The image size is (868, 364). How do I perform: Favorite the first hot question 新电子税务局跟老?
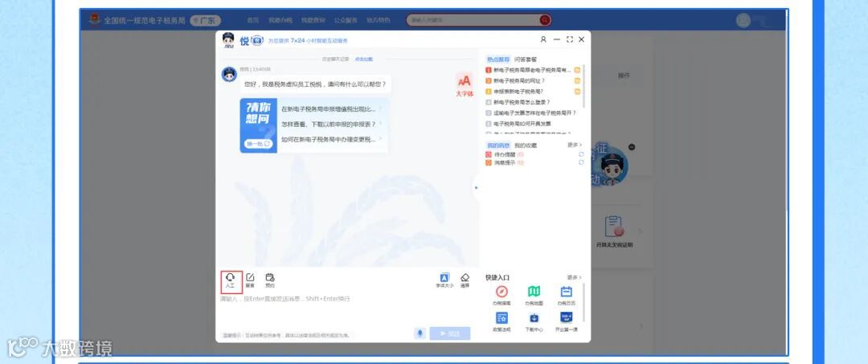click(x=577, y=70)
